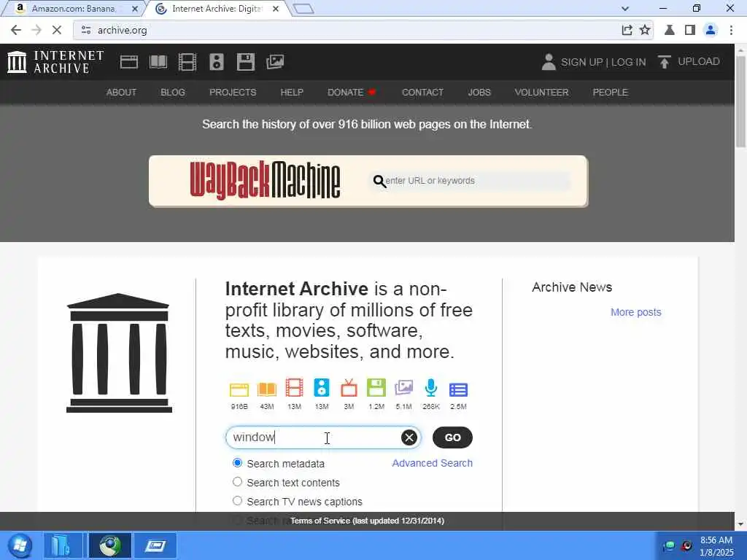Click the page vertical scrollbar thumb
Screen dimensions: 747x560
coord(741,101)
